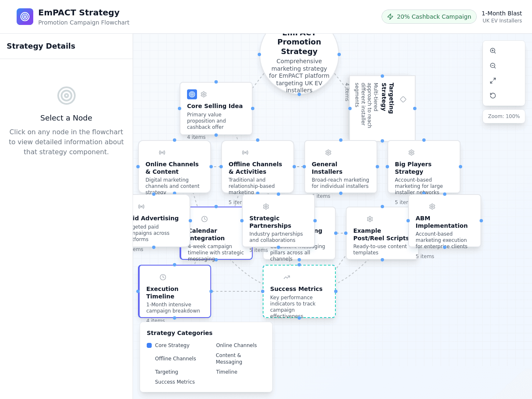The height and width of the screenshot is (399, 532).
Task: Open the 20% Cashback Campaign badge
Action: (429, 17)
